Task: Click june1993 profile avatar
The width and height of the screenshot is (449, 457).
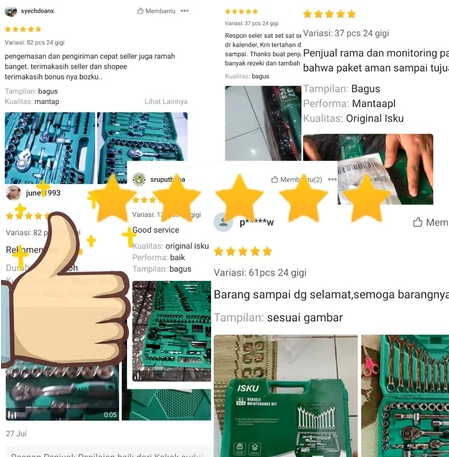Action: click(x=13, y=193)
